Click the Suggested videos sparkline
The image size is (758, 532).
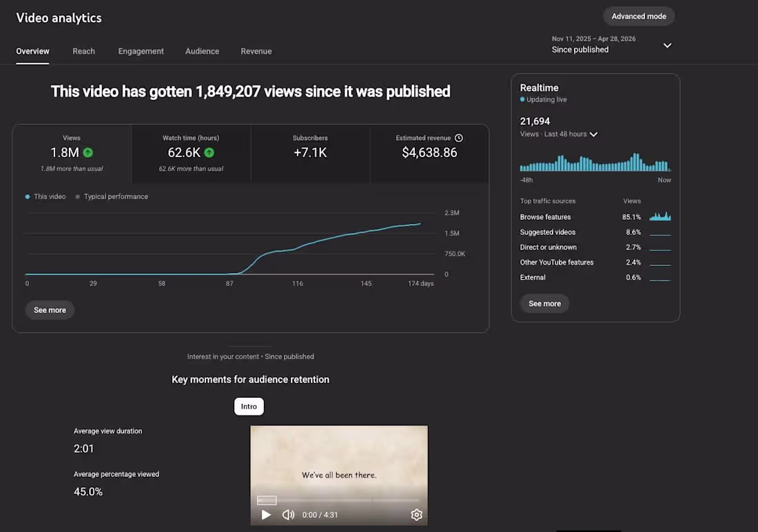click(x=660, y=234)
